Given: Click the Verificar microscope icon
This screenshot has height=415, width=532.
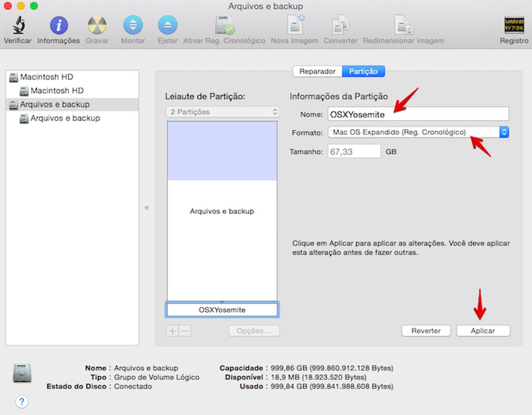Looking at the screenshot, I should point(18,25).
